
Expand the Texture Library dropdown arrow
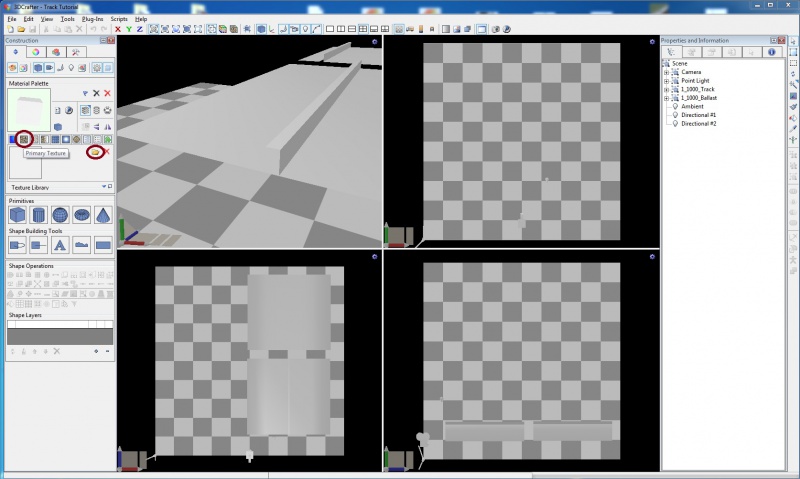(104, 187)
